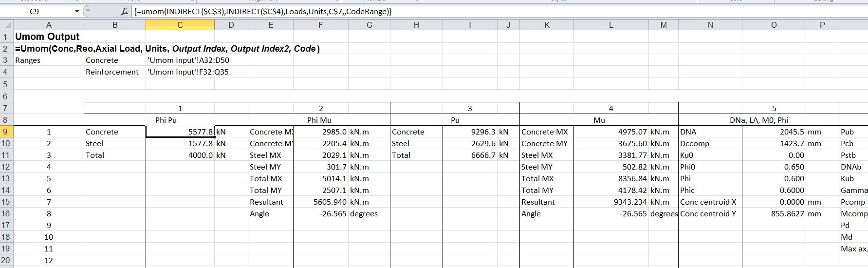Viewport: 868px width, 268px height.
Task: Select column L header
Action: click(610, 25)
